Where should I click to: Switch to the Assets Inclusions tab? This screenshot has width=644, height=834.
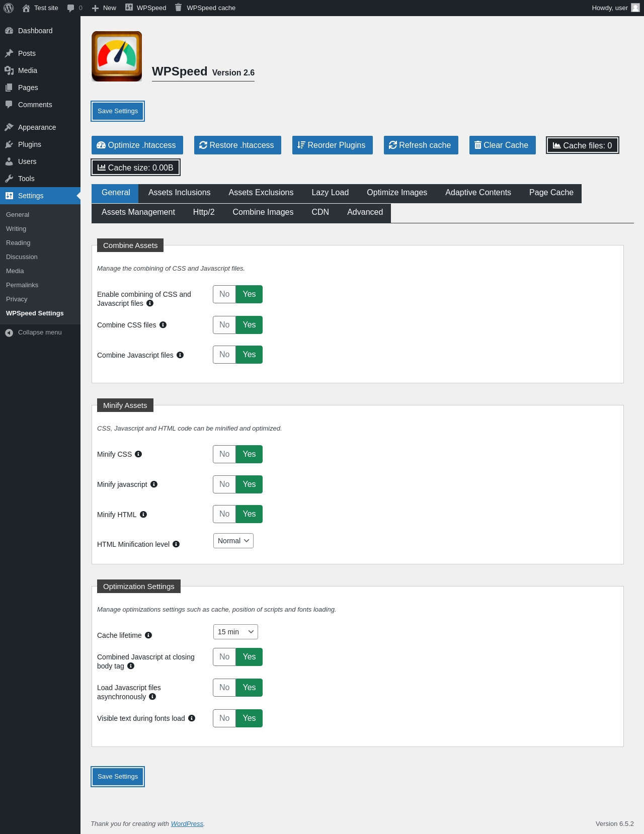point(180,193)
